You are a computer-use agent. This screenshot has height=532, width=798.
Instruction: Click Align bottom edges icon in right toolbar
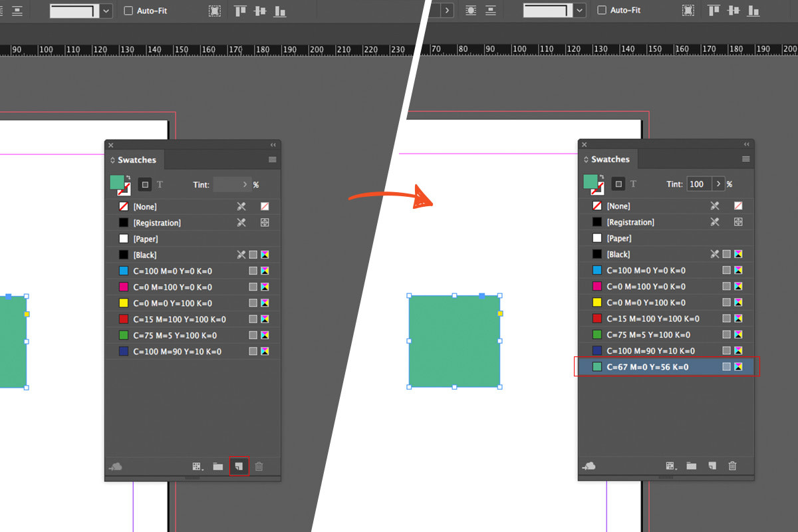coord(753,11)
